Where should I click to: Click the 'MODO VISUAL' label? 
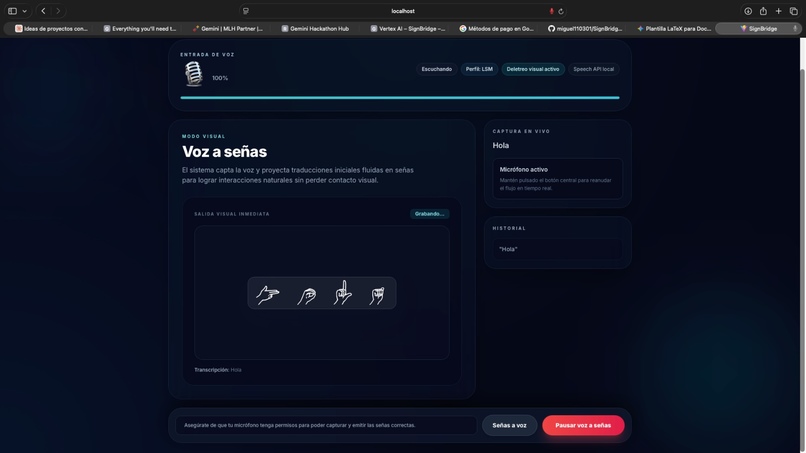[204, 136]
